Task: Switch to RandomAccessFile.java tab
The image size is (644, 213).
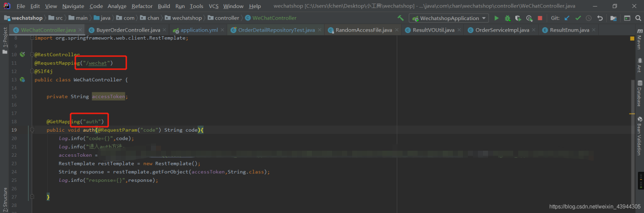Action: point(364,30)
